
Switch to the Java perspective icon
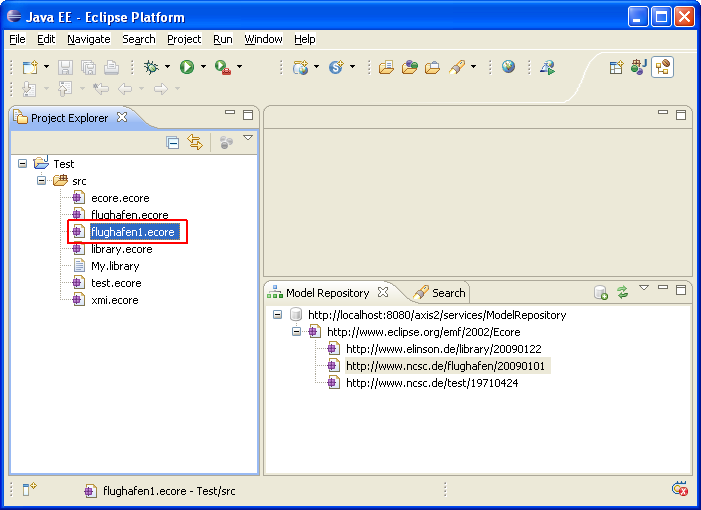[638, 67]
